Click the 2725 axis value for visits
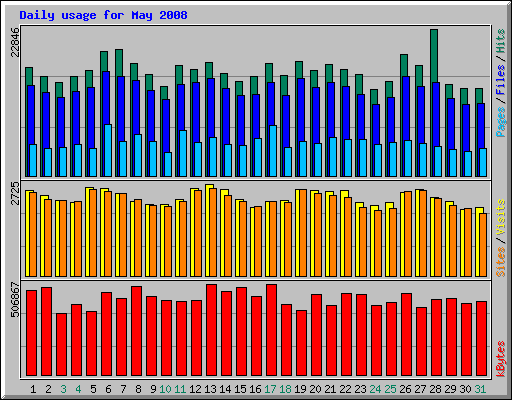Screen dimensions: 512x400 [x=15, y=193]
